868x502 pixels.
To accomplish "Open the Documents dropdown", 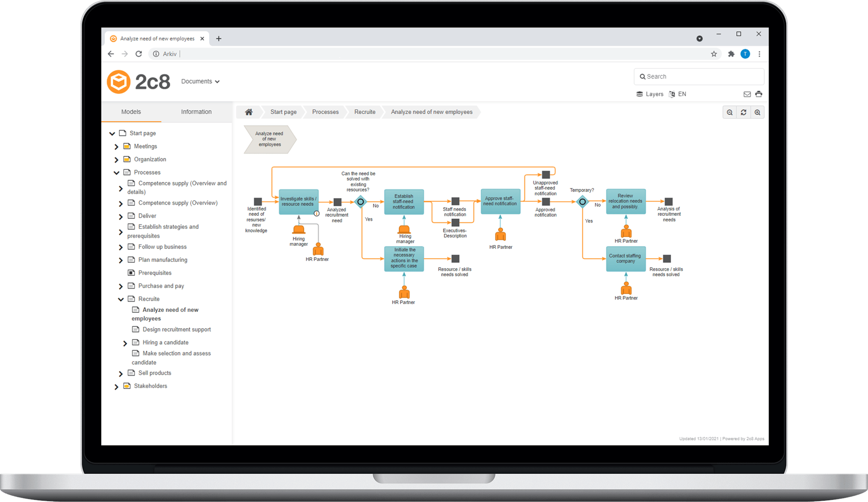I will pos(200,82).
